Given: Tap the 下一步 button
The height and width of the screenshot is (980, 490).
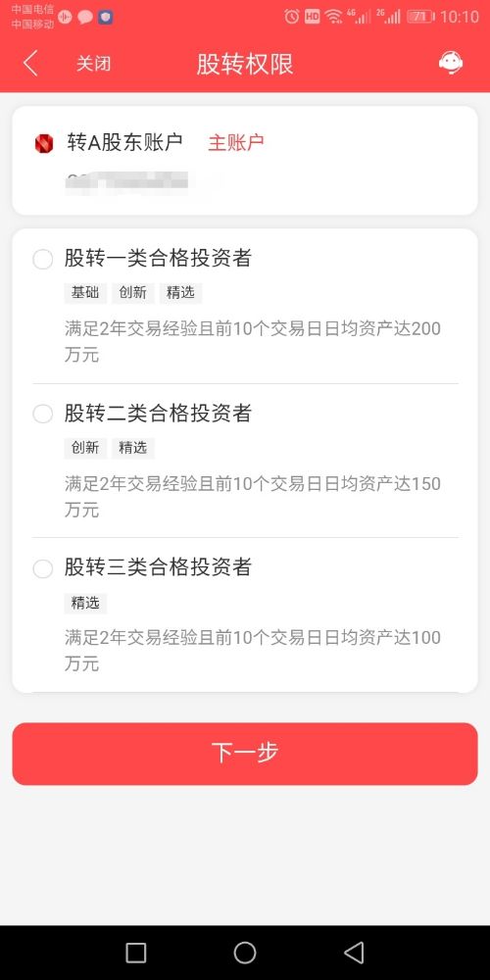Looking at the screenshot, I should click(x=245, y=754).
